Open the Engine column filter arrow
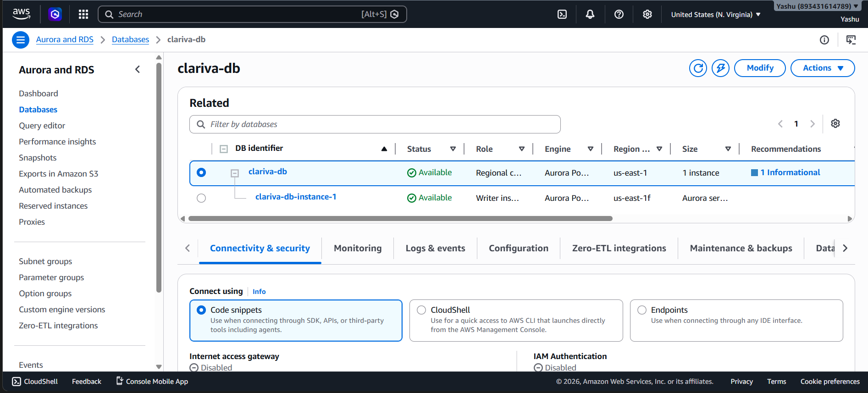The width and height of the screenshot is (868, 393). tap(591, 149)
